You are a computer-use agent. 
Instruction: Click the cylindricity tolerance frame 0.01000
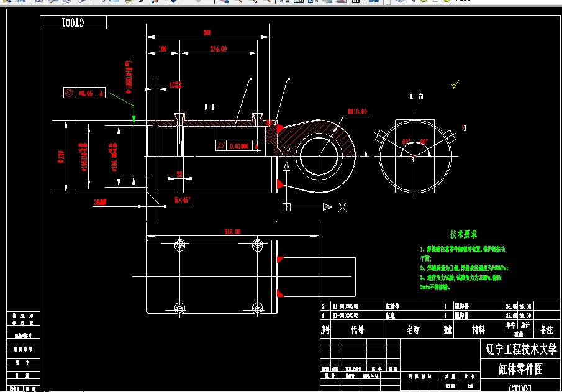point(238,146)
